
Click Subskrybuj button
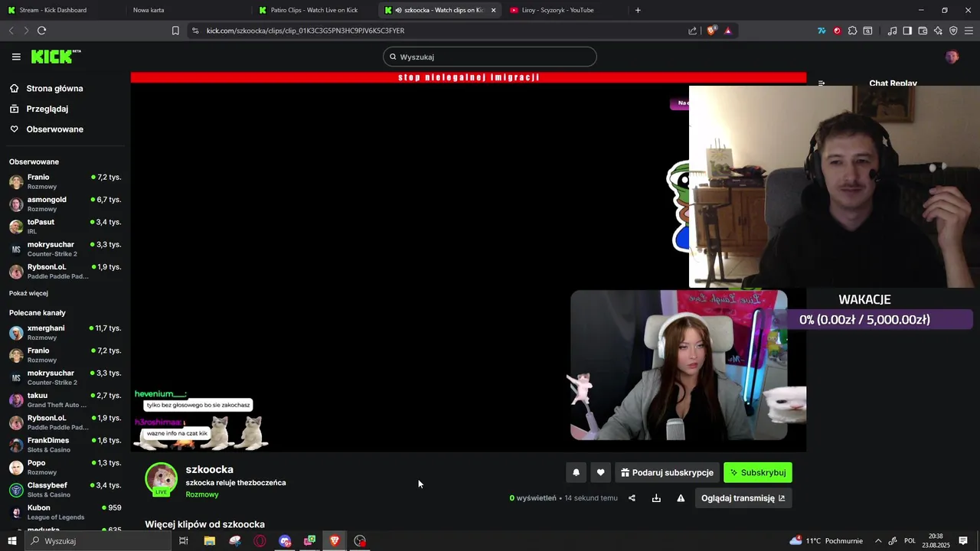(758, 472)
